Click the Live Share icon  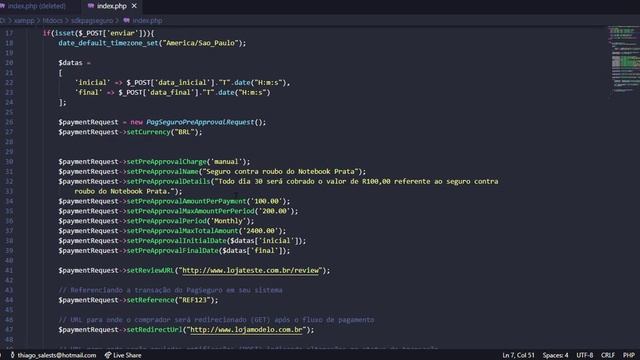[108, 355]
